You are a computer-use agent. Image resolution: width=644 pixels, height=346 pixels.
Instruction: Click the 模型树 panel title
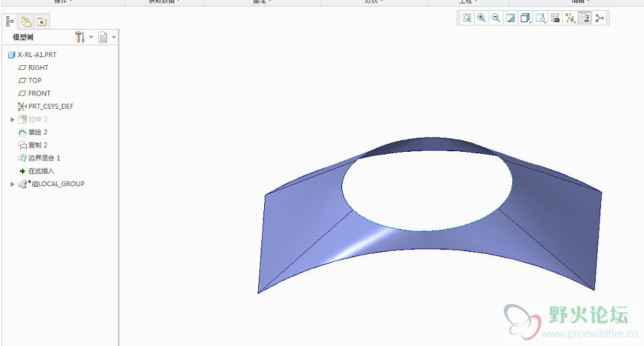point(23,38)
